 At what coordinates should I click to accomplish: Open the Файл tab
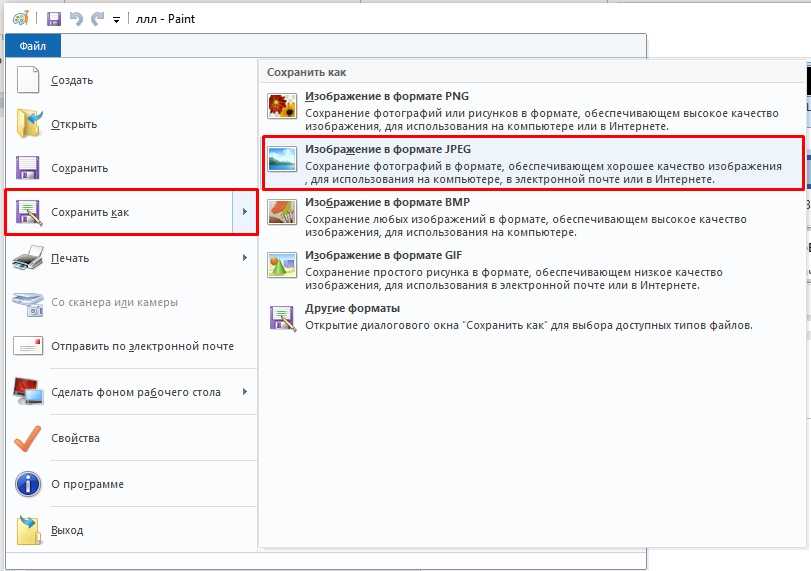[33, 46]
